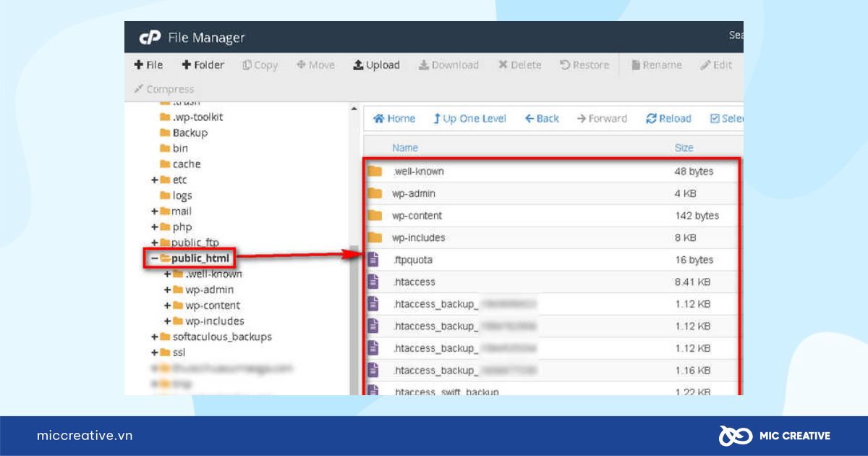Click the .htaccess file icon
868x456 pixels.
point(373,282)
